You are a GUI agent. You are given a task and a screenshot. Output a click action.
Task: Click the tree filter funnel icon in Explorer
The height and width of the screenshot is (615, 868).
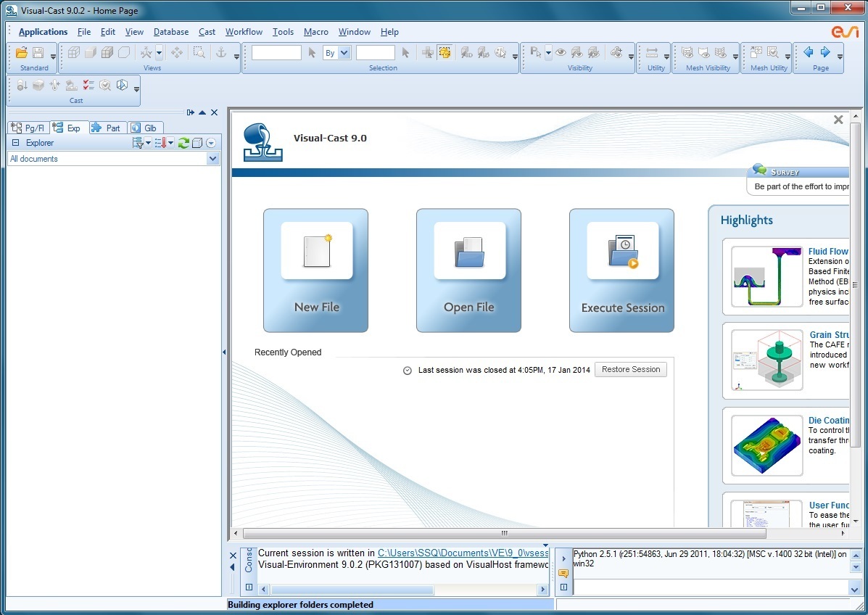point(137,143)
